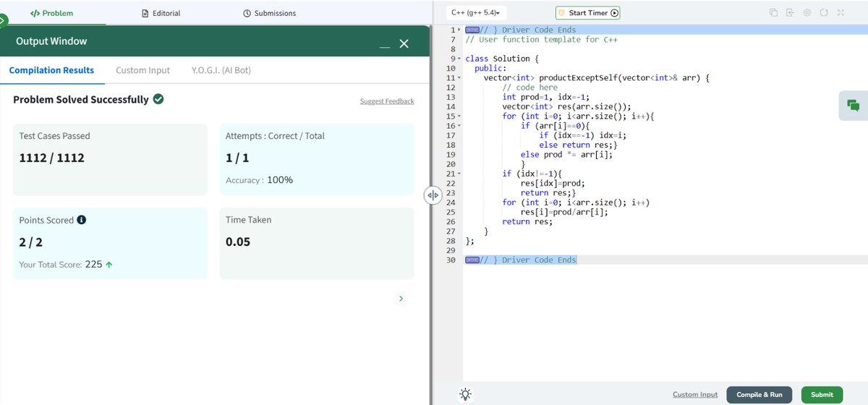Click the exit/import code icon in editor toolbar
The image size is (868, 405).
coord(790,13)
